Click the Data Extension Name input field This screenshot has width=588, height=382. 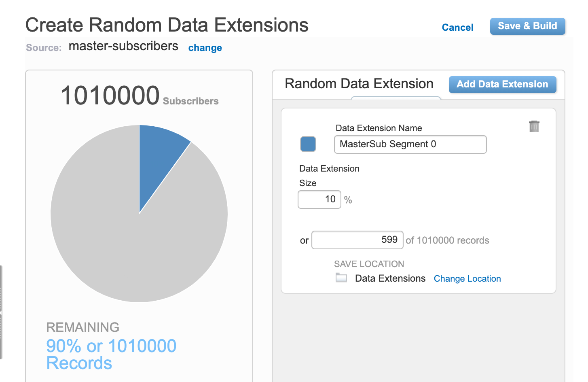pos(410,144)
